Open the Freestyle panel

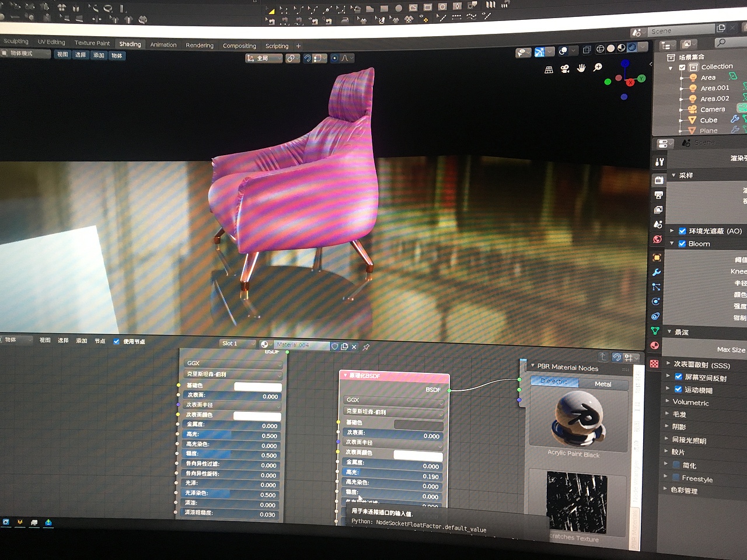pyautogui.click(x=697, y=479)
